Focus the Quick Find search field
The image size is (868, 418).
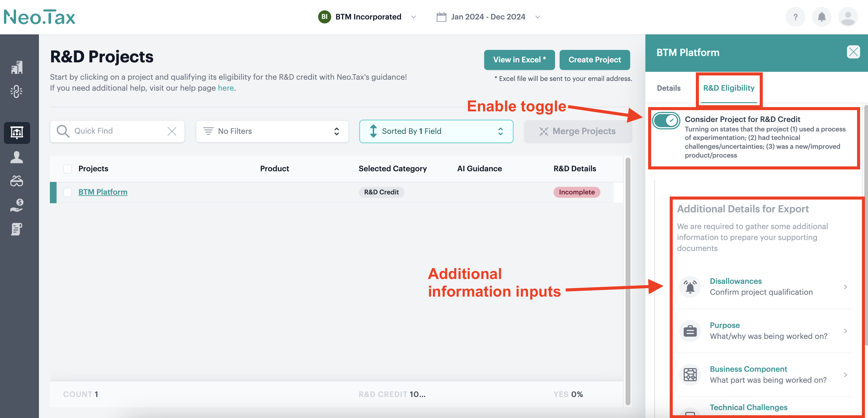(117, 131)
